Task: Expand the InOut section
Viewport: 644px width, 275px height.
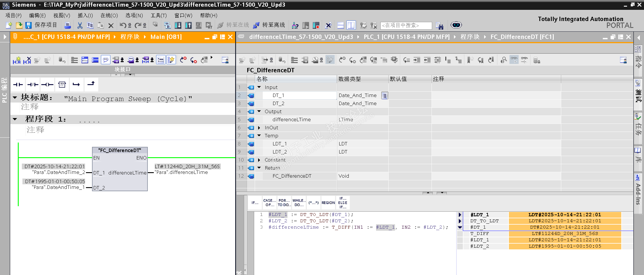Action: pyautogui.click(x=259, y=128)
